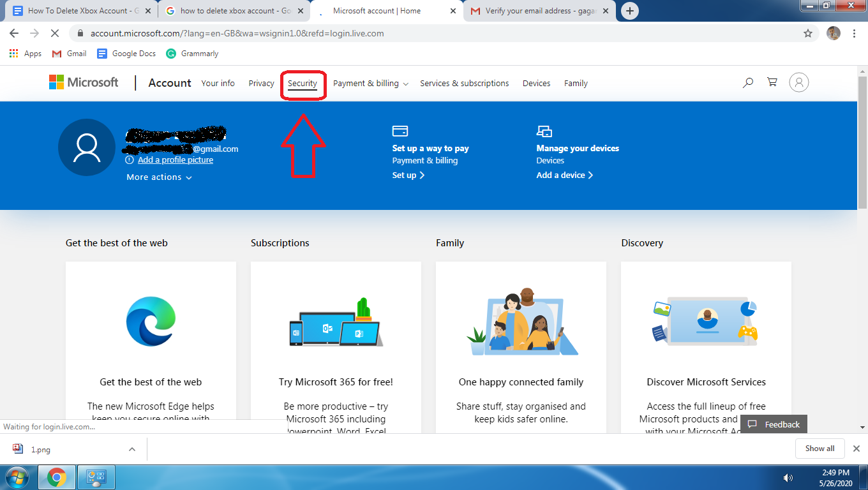868x490 pixels.
Task: Click the browser address bar URL
Action: [237, 33]
